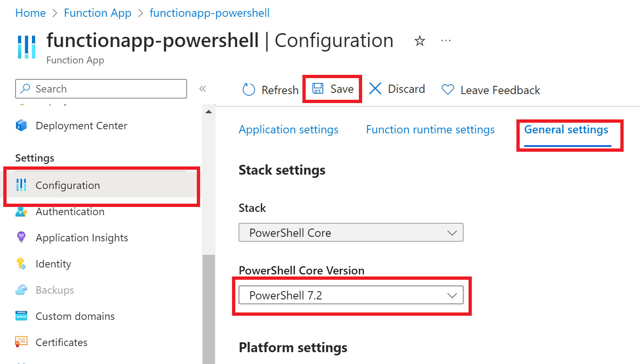Open the Function App breadcrumb link
Viewport: 640px width, 364px height.
pos(97,13)
